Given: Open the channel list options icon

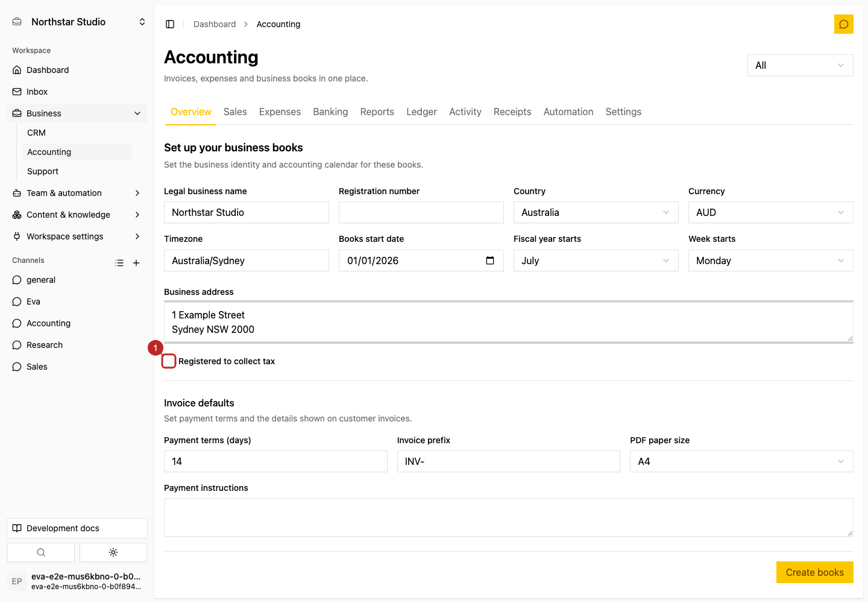Looking at the screenshot, I should [119, 263].
